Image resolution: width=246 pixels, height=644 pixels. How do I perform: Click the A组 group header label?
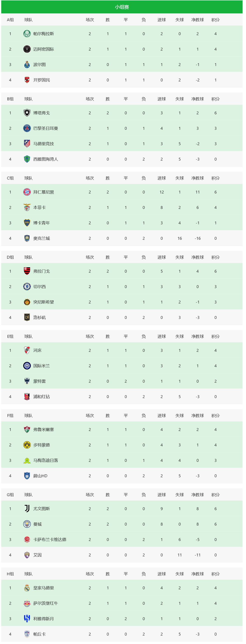coord(10,20)
